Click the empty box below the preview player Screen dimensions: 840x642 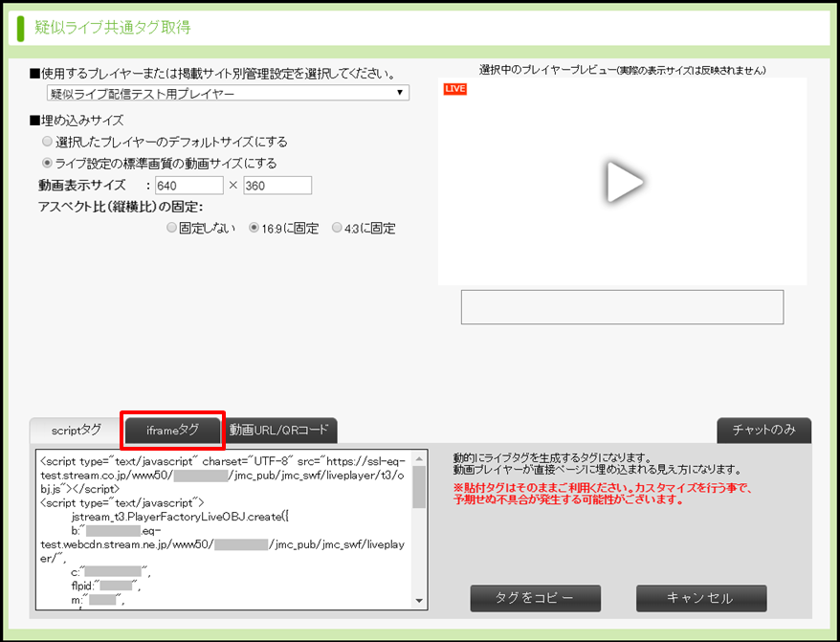(x=622, y=307)
